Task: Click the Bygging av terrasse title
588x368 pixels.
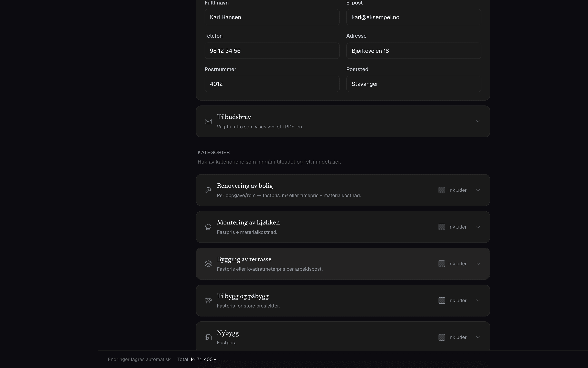Action: pyautogui.click(x=244, y=259)
